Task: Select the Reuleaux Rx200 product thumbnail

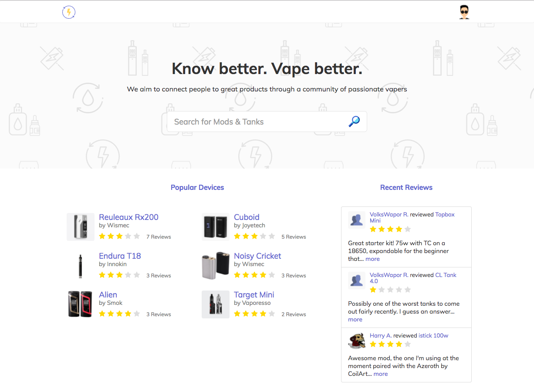Action: (x=80, y=226)
